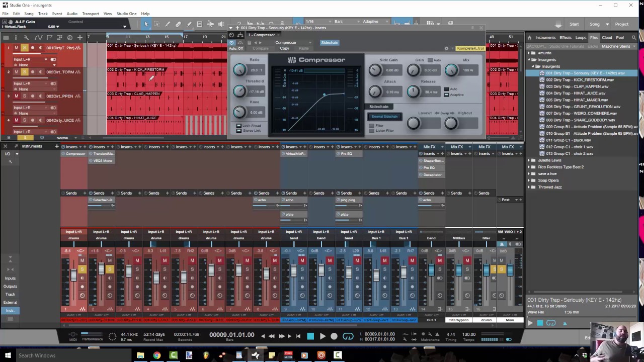Open File Explorer from the taskbar
This screenshot has width=644, height=362.
pos(140,355)
